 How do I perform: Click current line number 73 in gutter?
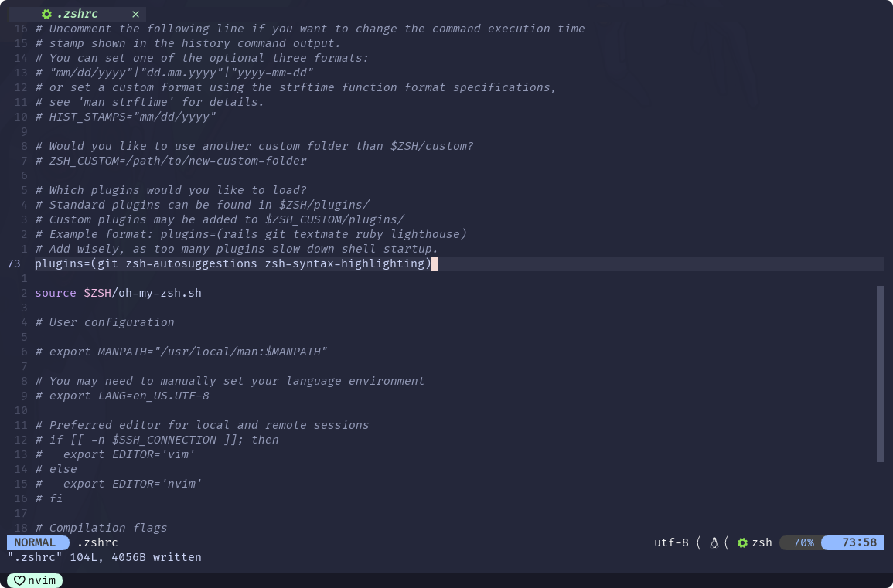coord(14,263)
